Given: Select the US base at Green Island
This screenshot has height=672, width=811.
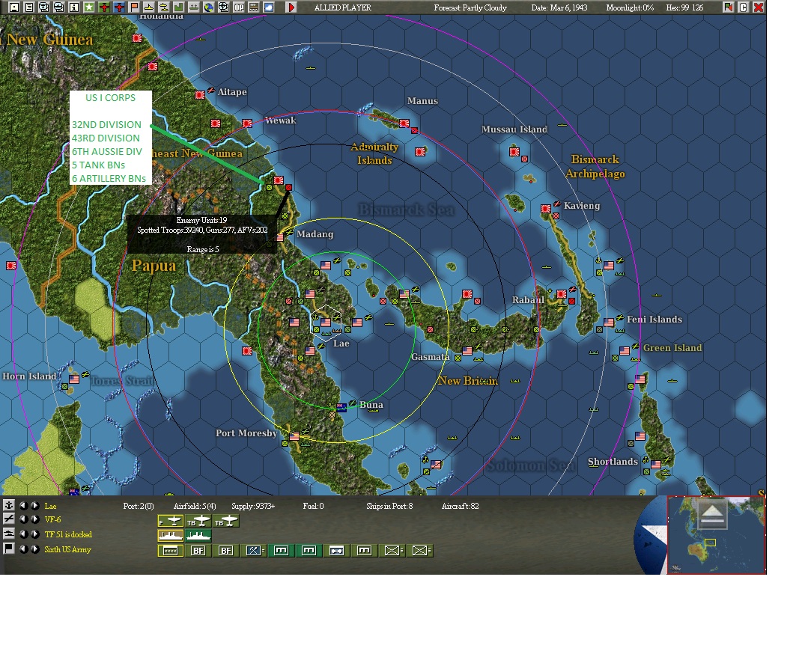Looking at the screenshot, I should point(625,350).
